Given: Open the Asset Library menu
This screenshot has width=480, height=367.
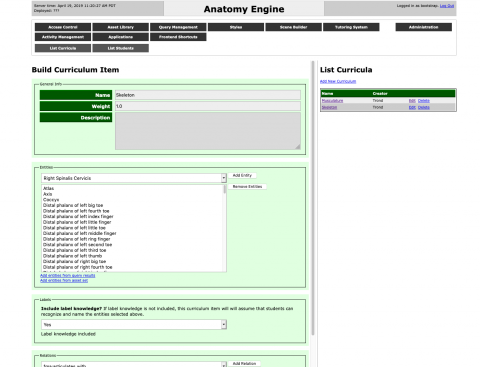Looking at the screenshot, I should (120, 27).
